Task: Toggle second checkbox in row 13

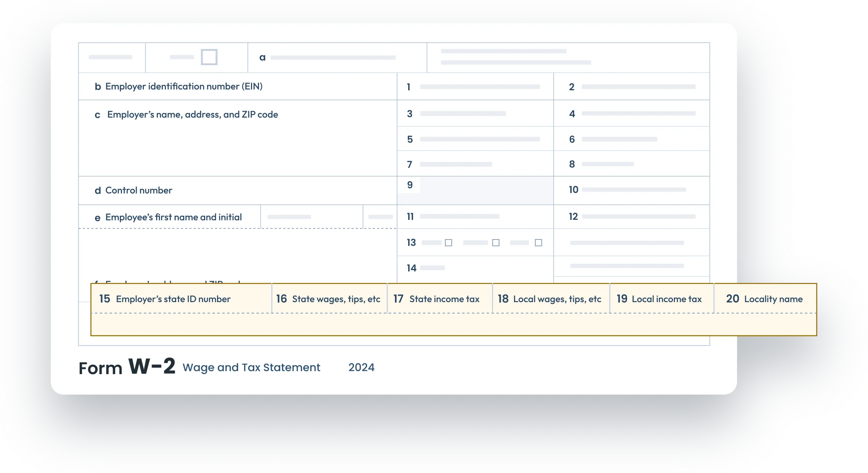Action: pyautogui.click(x=496, y=242)
